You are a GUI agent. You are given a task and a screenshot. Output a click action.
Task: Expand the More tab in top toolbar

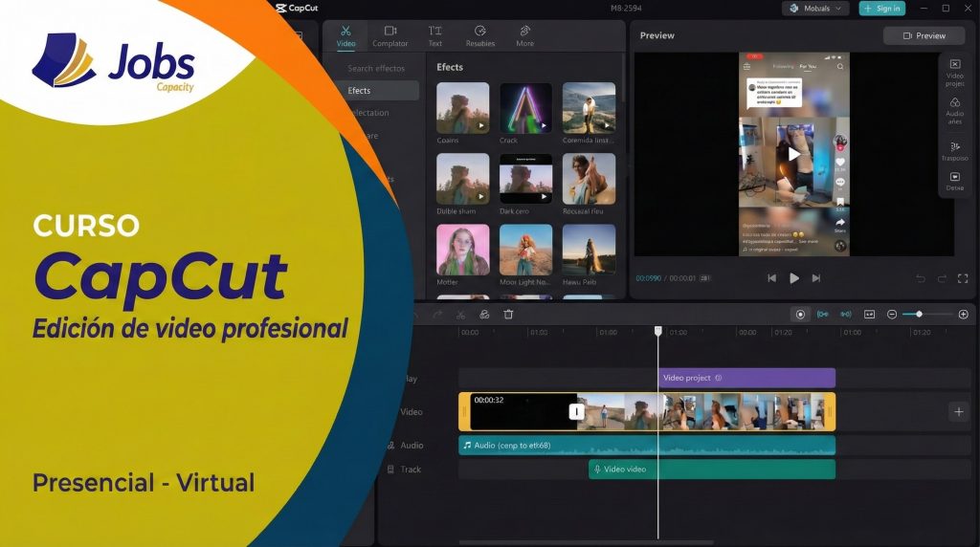pos(524,36)
